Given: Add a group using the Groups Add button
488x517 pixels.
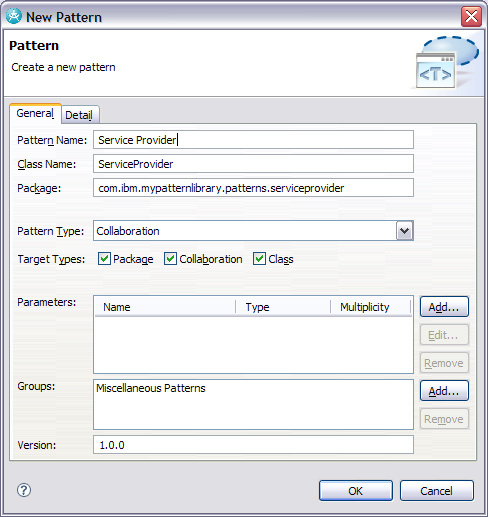Looking at the screenshot, I should pos(444,391).
